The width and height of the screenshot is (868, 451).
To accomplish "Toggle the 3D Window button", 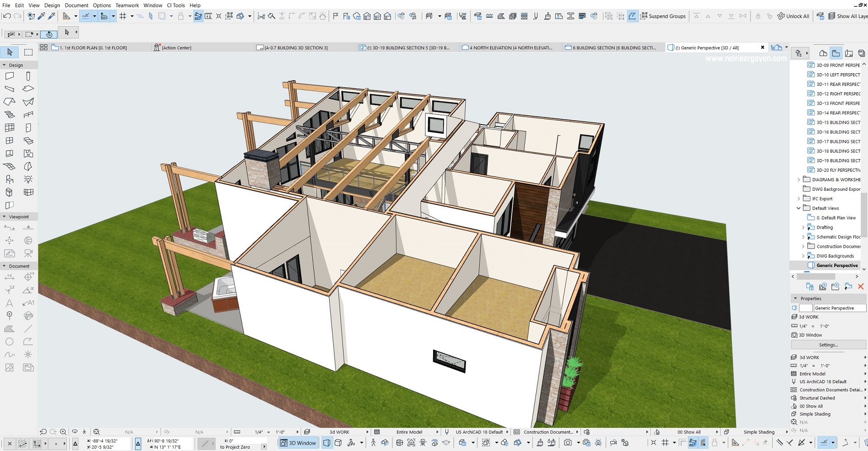I will [x=298, y=443].
